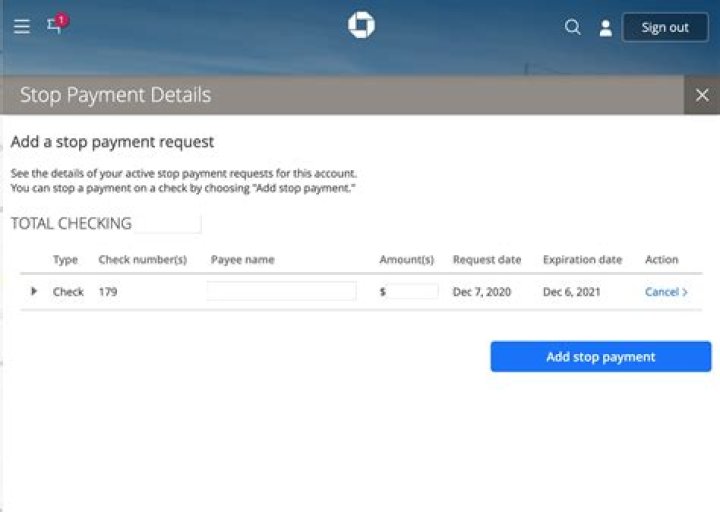
Task: Select the expiration date Dec 6, 2021
Action: click(x=572, y=292)
